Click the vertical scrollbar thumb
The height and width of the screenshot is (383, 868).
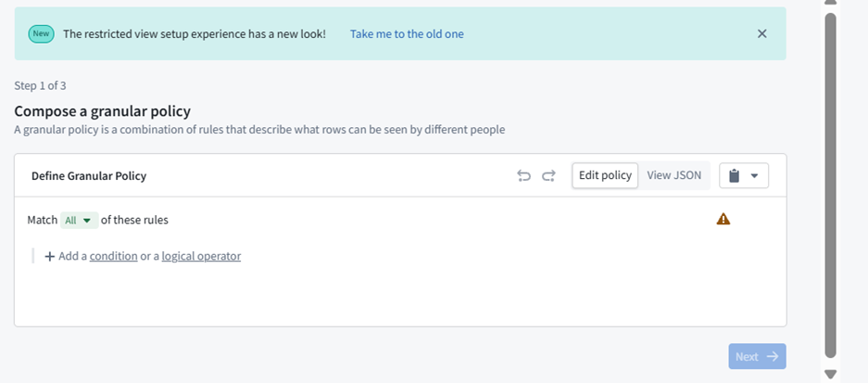click(830, 185)
